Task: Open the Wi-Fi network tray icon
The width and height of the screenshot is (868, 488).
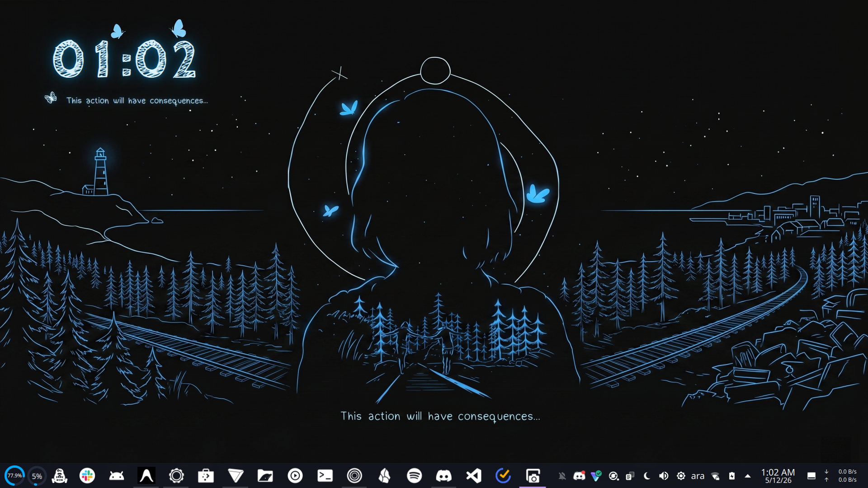Action: pos(715,476)
